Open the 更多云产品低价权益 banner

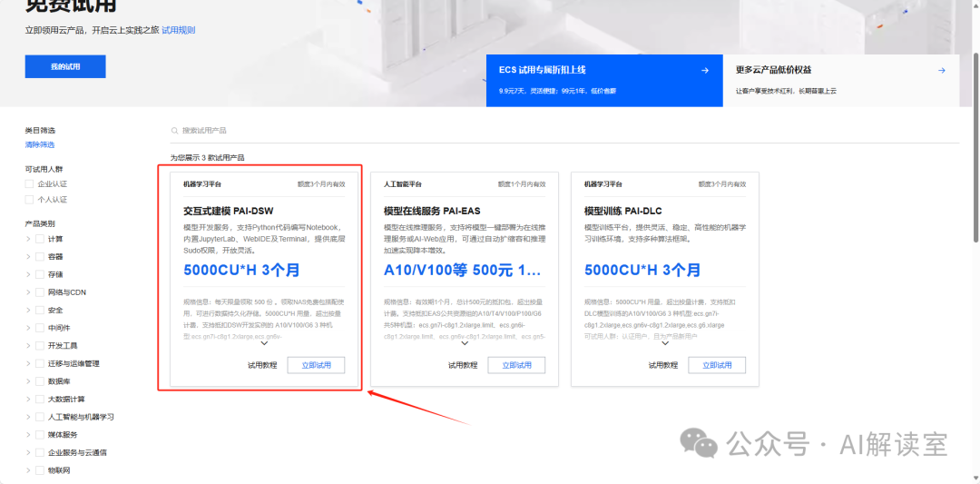click(x=840, y=81)
